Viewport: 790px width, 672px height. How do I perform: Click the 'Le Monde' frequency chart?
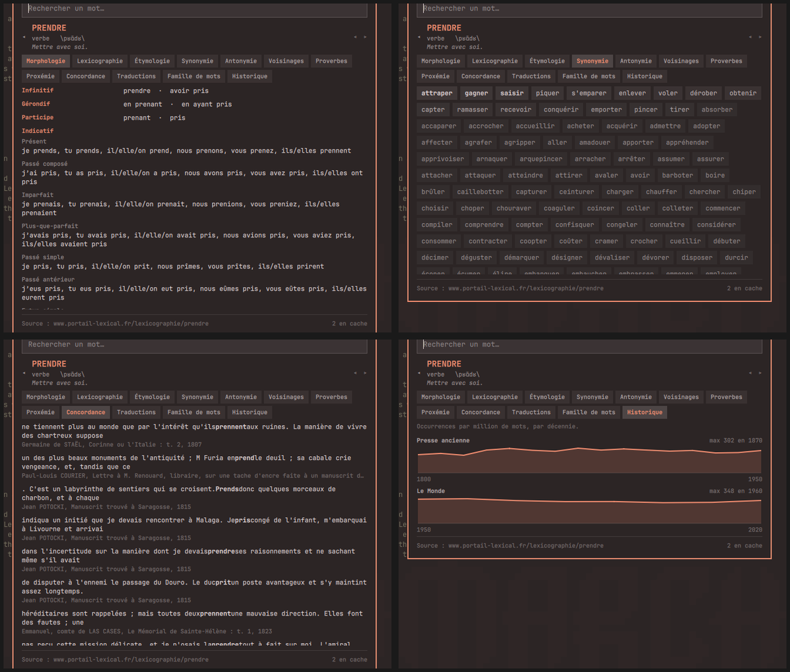coord(589,510)
